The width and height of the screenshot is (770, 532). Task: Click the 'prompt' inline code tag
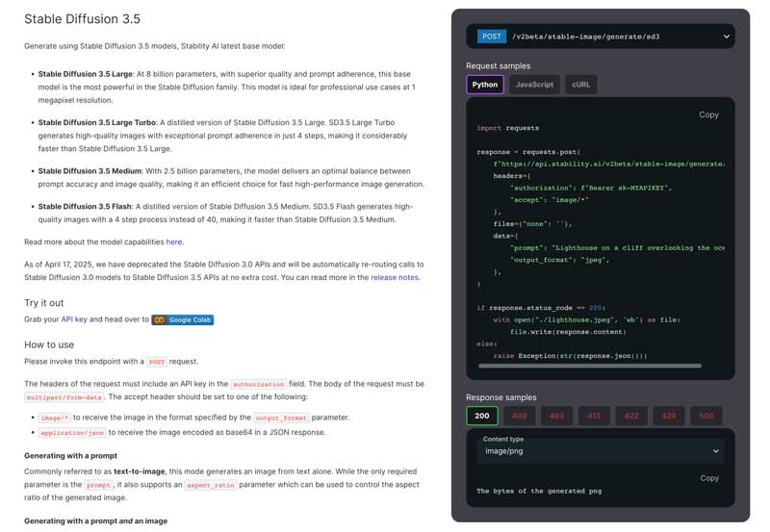coord(98,485)
